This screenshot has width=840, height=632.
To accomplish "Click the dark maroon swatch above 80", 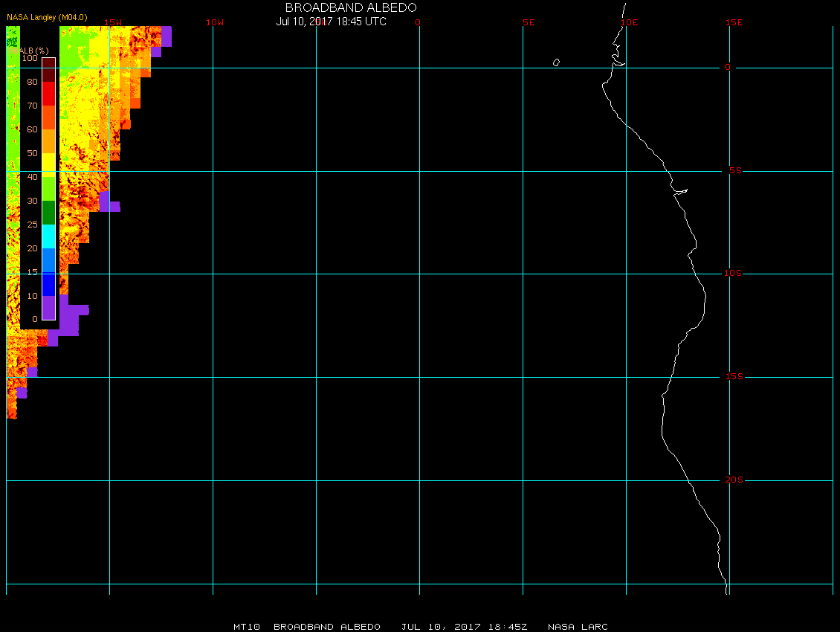I will [x=49, y=70].
